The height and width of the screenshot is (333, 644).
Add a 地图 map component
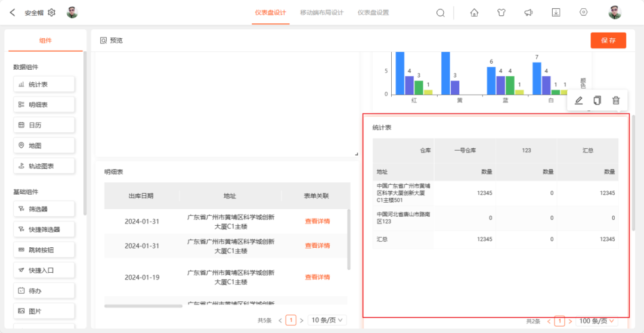(44, 145)
